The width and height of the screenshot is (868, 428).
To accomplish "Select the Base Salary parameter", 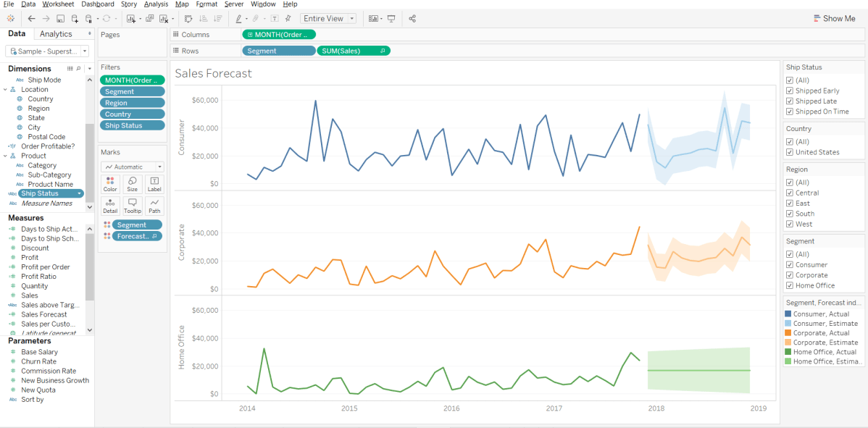I will click(39, 352).
